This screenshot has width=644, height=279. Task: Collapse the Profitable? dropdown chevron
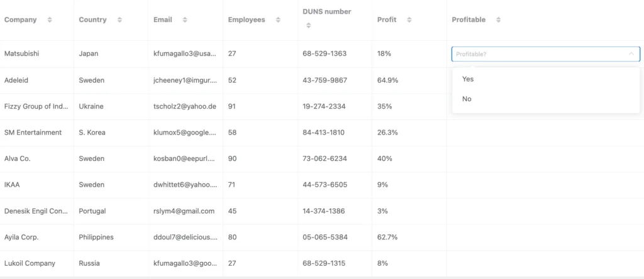pyautogui.click(x=631, y=54)
